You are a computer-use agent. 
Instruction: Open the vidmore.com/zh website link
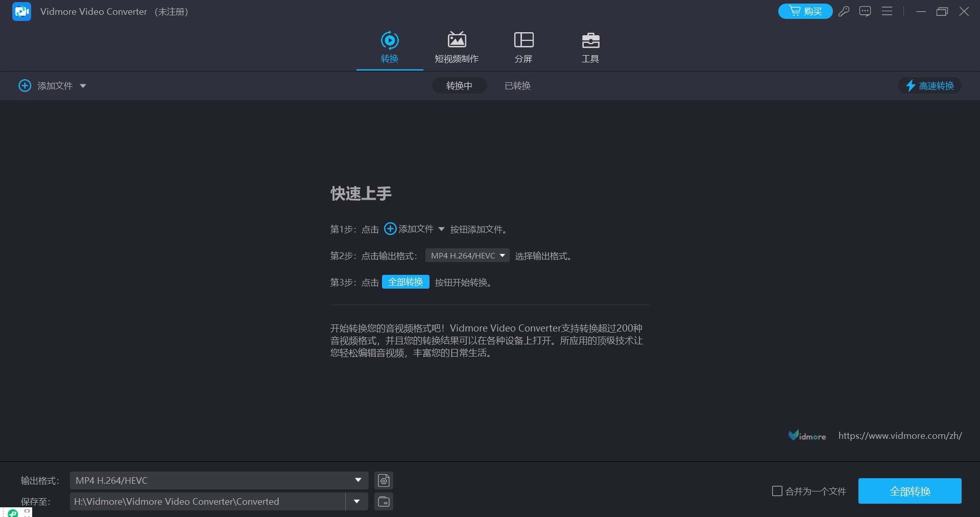coord(900,436)
